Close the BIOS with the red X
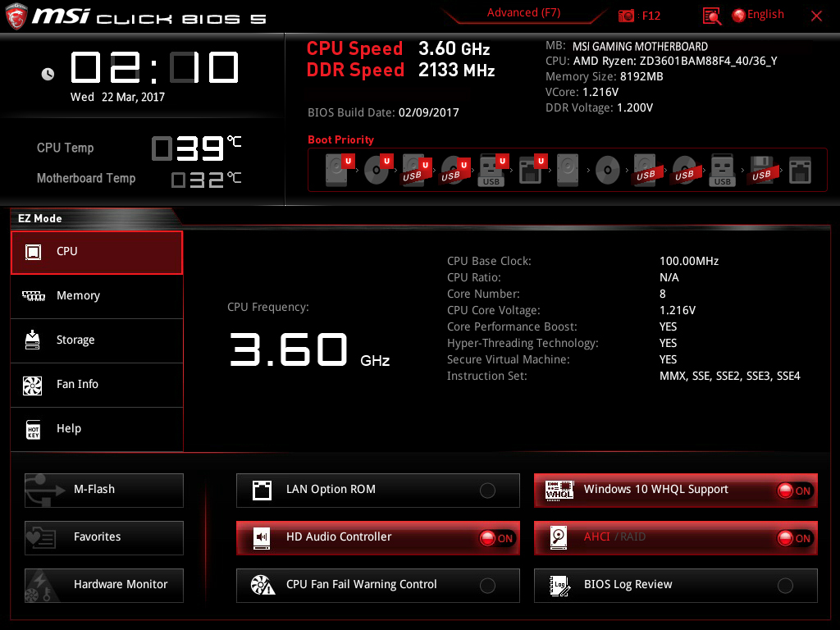 click(816, 16)
